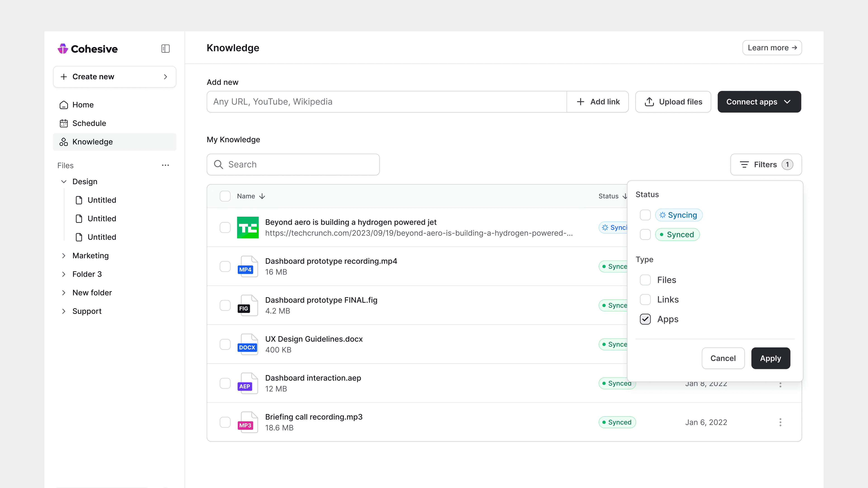The image size is (868, 488).
Task: Click the Cohesive logo icon
Action: click(x=63, y=49)
